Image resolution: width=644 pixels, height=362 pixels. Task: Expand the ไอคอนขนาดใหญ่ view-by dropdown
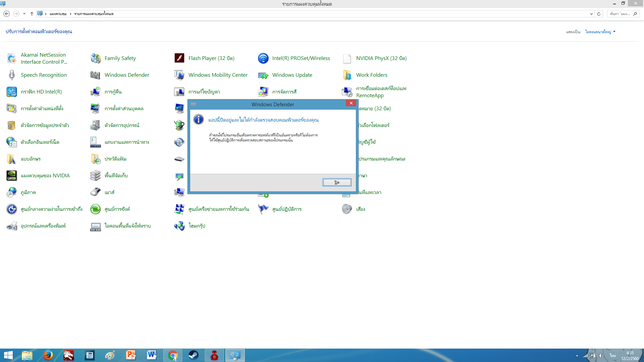tap(600, 32)
